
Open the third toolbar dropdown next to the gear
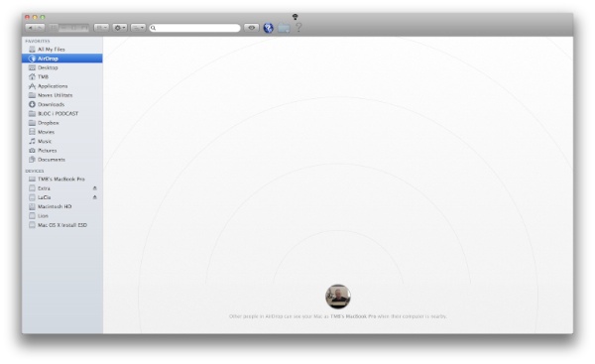(138, 28)
